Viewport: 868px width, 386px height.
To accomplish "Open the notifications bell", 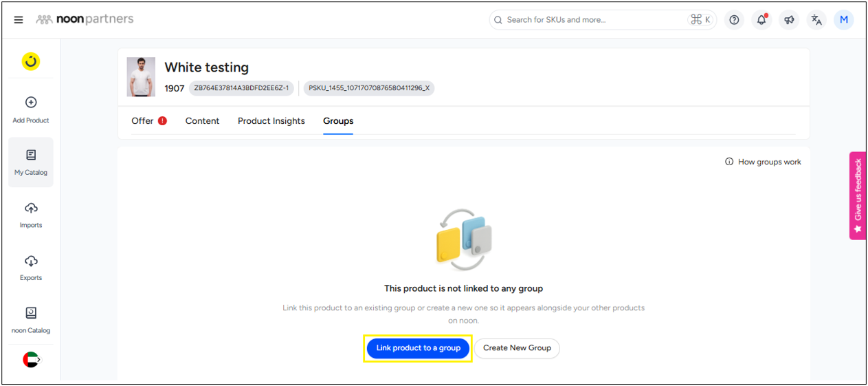I will pyautogui.click(x=761, y=20).
